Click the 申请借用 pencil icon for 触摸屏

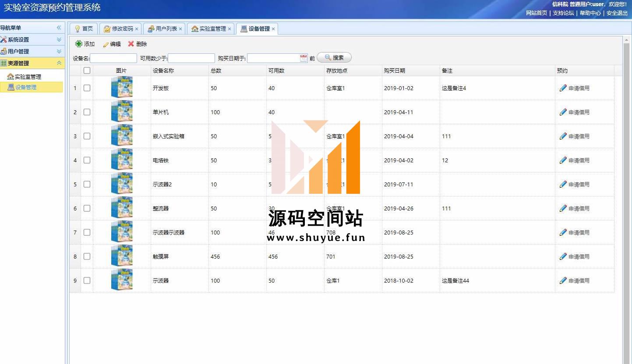coord(563,256)
